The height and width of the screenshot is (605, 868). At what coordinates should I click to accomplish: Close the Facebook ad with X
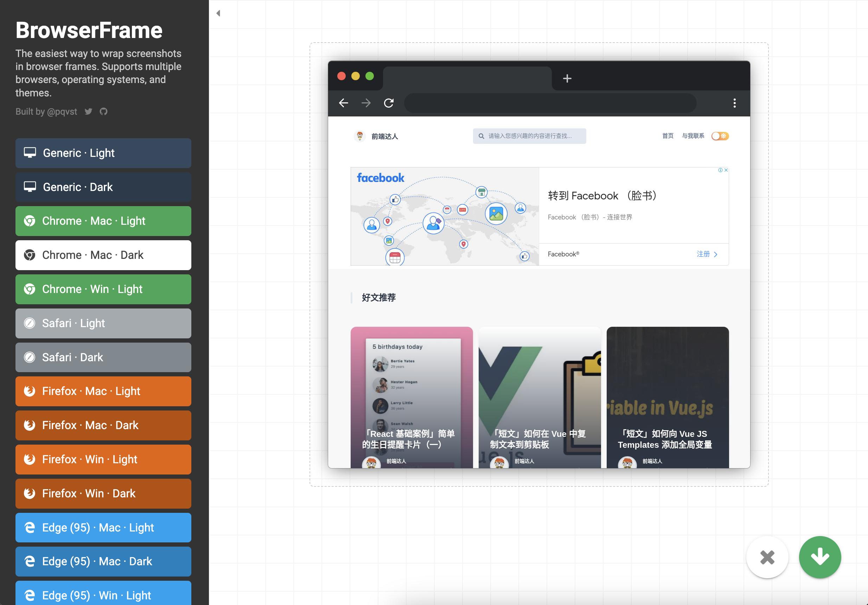pyautogui.click(x=726, y=170)
